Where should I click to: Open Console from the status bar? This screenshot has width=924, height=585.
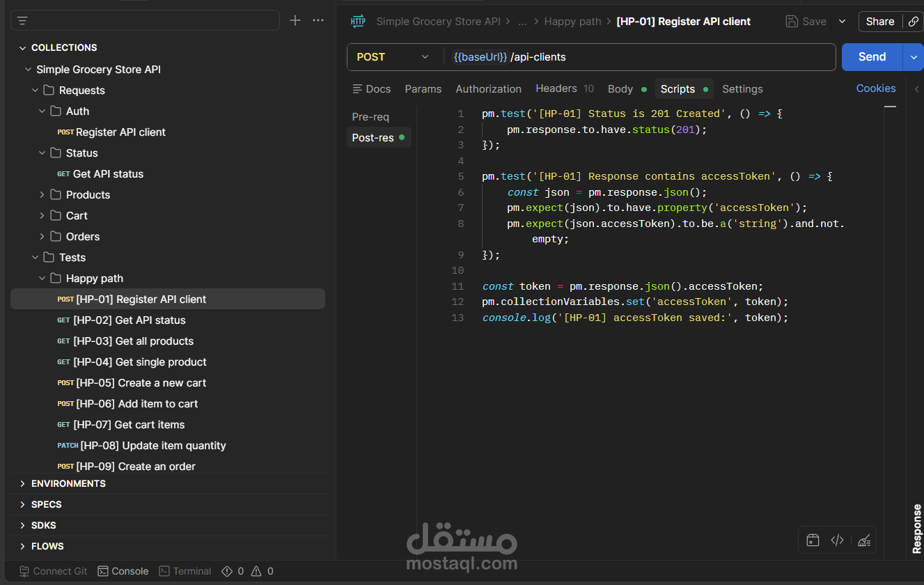click(x=123, y=571)
